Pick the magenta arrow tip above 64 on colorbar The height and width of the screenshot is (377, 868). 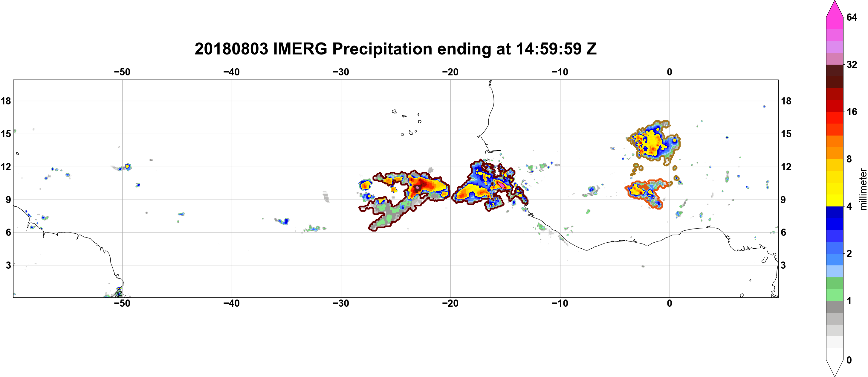coord(835,10)
